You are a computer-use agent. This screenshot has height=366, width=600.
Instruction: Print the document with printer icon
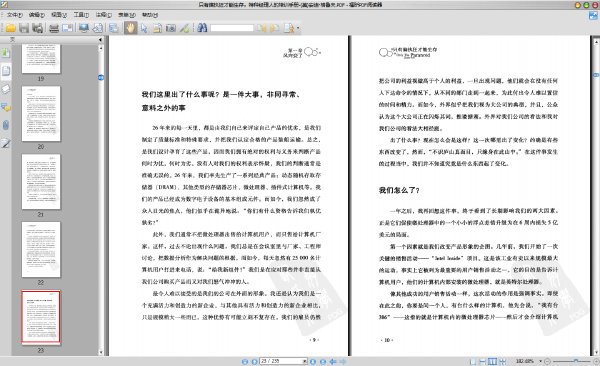[x=54, y=28]
